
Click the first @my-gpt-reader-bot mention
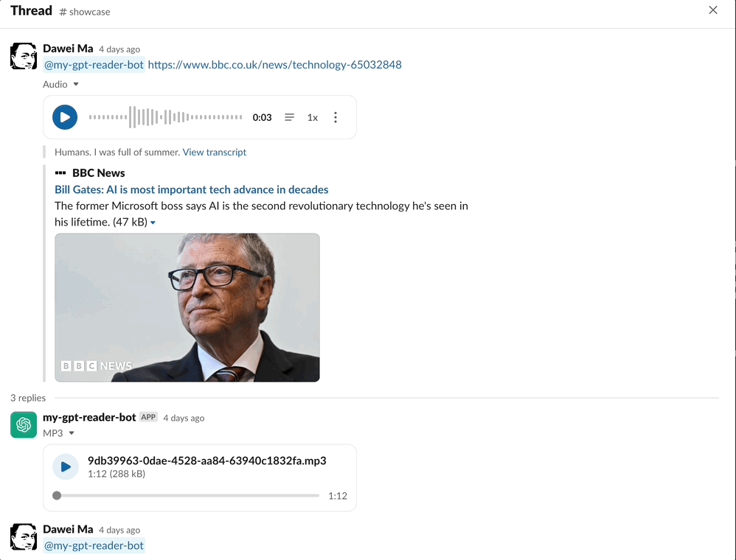click(94, 65)
